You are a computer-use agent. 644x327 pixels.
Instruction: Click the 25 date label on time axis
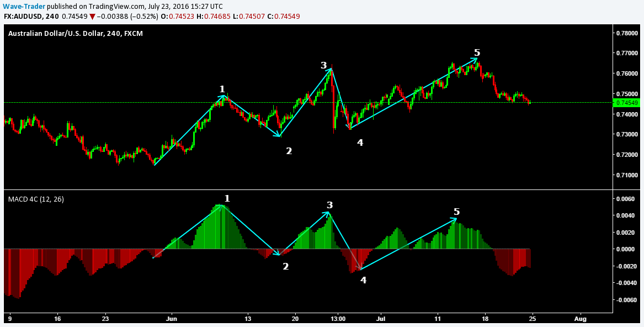point(533,319)
